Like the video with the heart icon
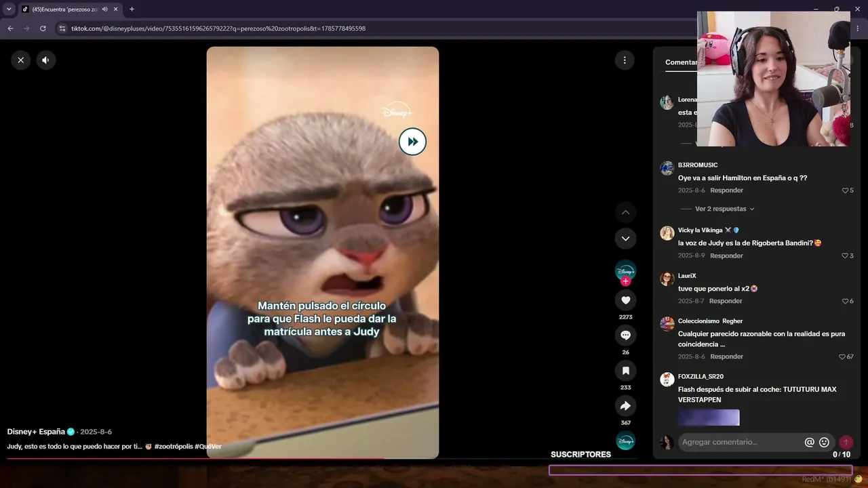 coord(625,300)
